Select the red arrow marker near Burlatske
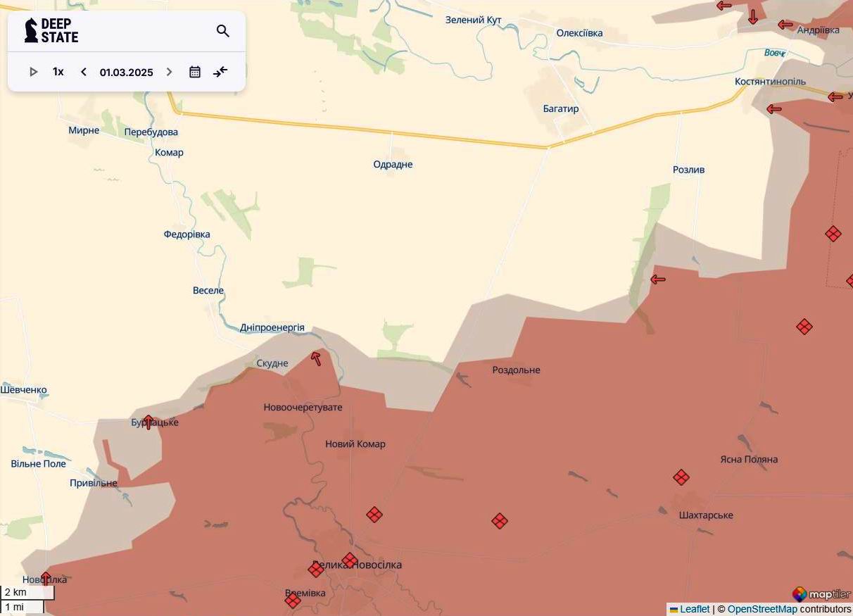The image size is (853, 616). pos(149,421)
